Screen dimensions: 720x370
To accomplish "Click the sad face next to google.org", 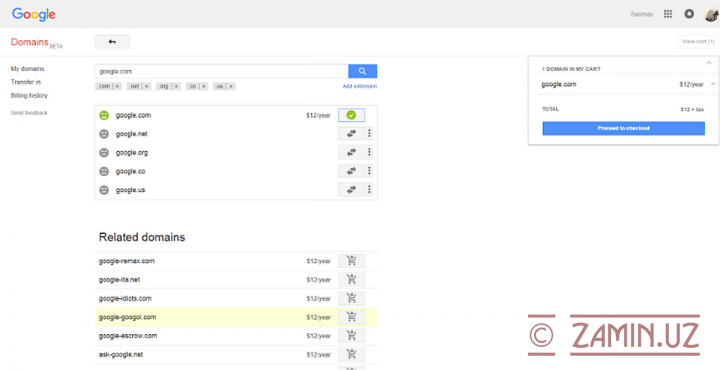I will pyautogui.click(x=104, y=152).
